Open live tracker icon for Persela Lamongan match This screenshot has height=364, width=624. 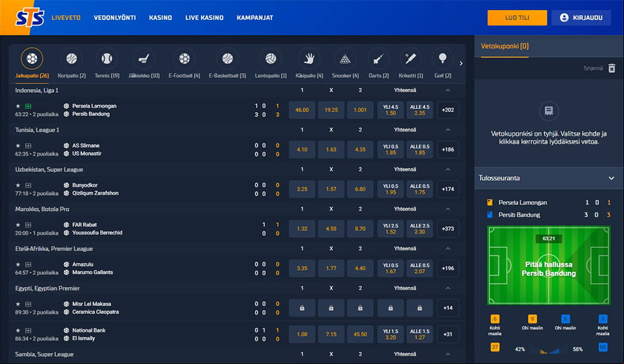click(28, 106)
